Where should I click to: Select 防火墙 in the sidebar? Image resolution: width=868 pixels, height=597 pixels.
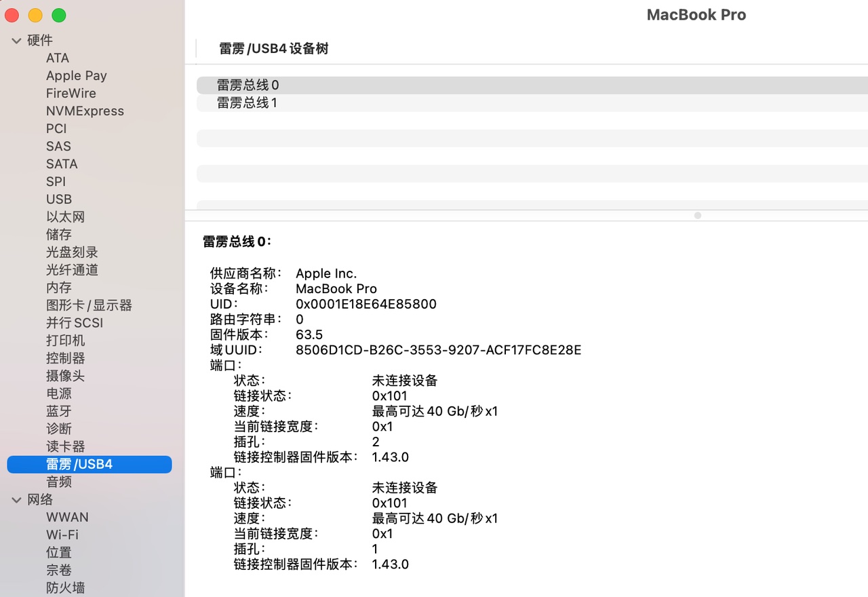pos(66,588)
